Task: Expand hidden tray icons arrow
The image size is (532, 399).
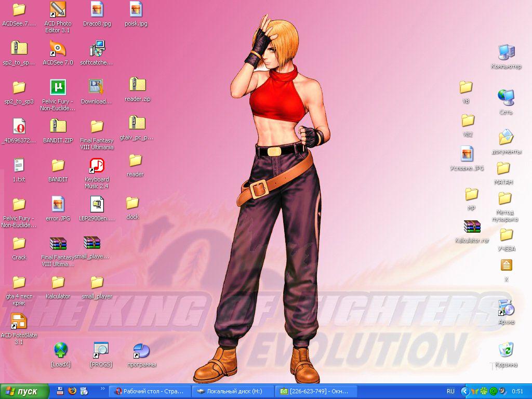Action: [x=464, y=392]
